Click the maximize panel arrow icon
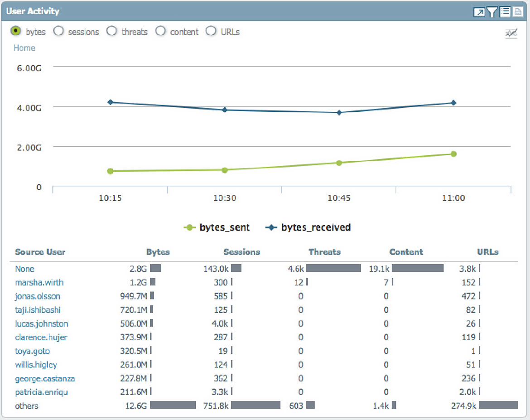Viewport: 530px width, 420px height. 478,12
